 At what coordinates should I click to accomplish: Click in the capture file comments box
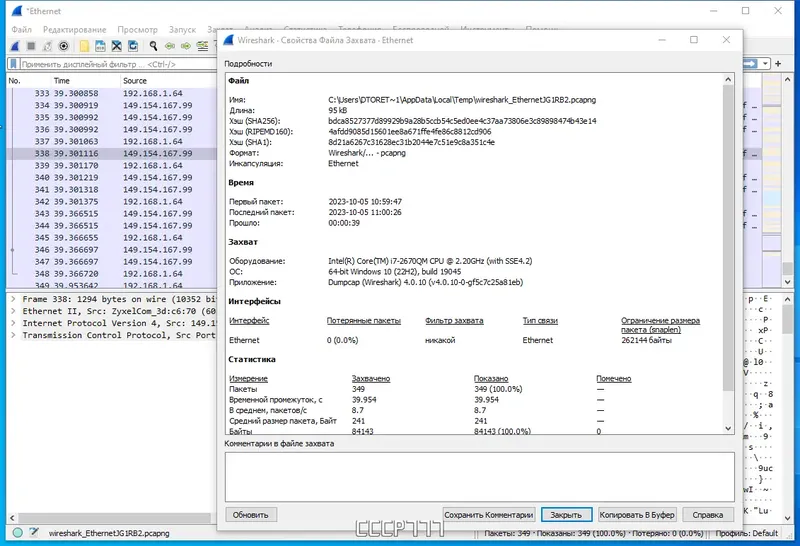[x=480, y=477]
